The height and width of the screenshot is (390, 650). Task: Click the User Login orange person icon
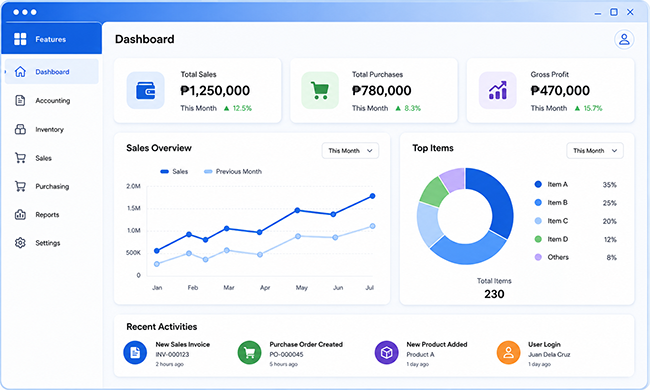(508, 353)
